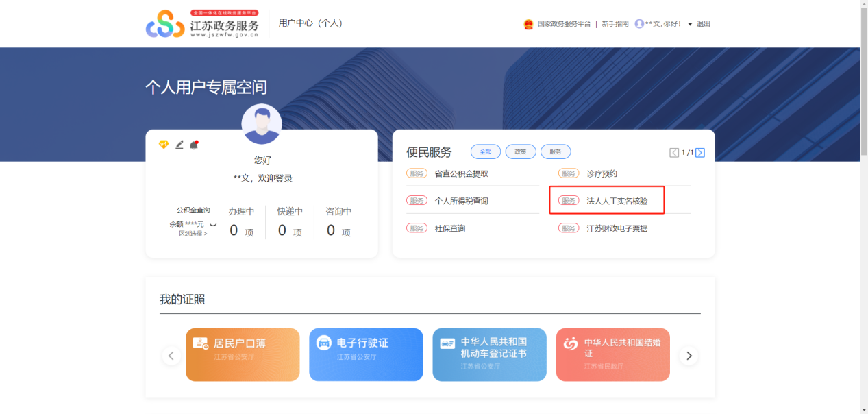The height and width of the screenshot is (414, 868).
Task: Select the 政策 filter tab
Action: 521,152
